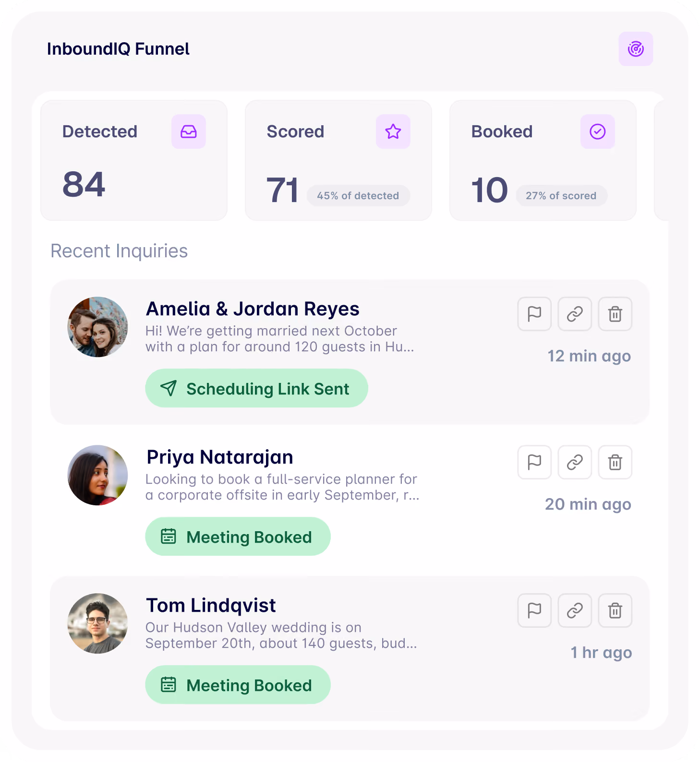The width and height of the screenshot is (700, 762).
Task: Click the inbox icon on the Detected card
Action: pyautogui.click(x=189, y=131)
